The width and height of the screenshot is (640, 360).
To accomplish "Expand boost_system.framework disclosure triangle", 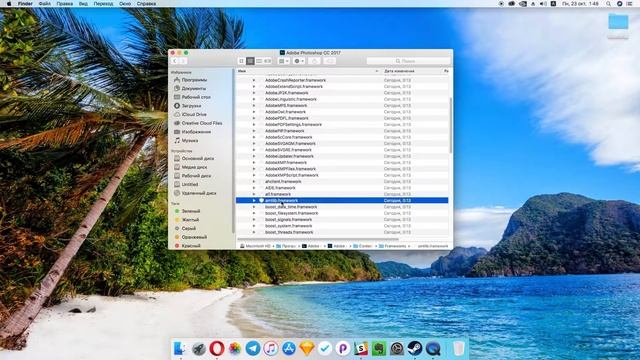I will [x=253, y=226].
